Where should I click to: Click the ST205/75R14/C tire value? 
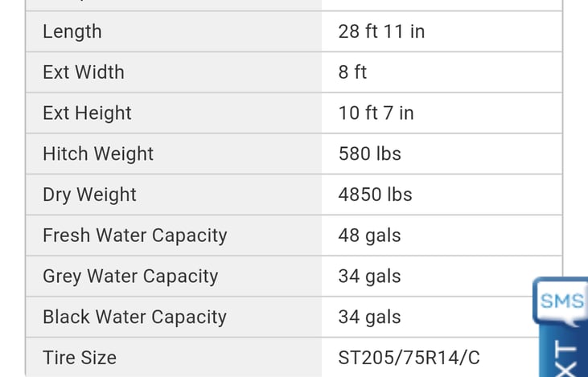409,358
